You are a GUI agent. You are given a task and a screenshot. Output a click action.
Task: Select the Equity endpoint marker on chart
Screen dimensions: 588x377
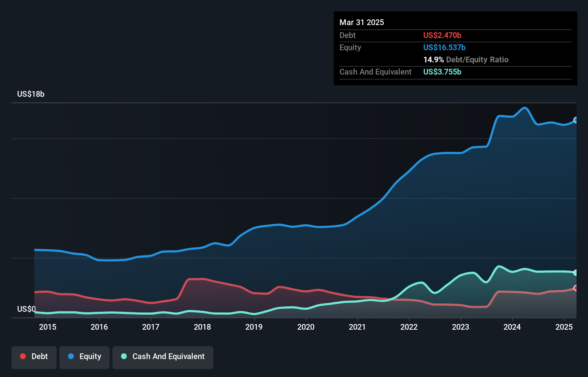pyautogui.click(x=576, y=120)
